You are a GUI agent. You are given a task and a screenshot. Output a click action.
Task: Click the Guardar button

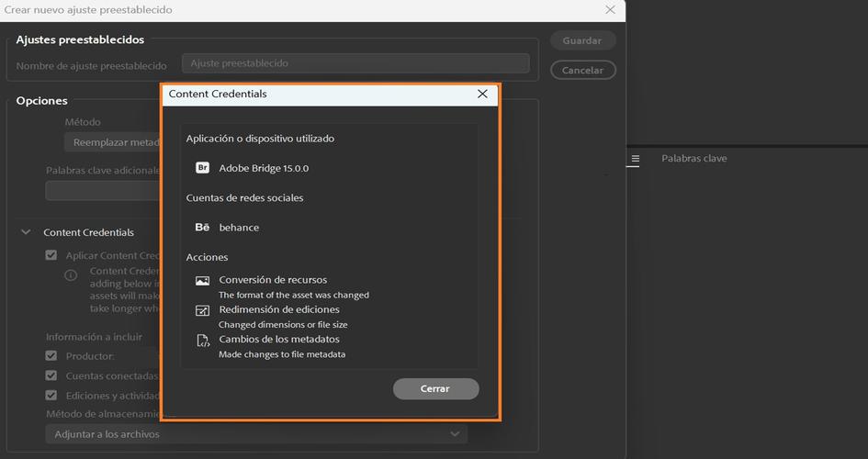pos(582,40)
